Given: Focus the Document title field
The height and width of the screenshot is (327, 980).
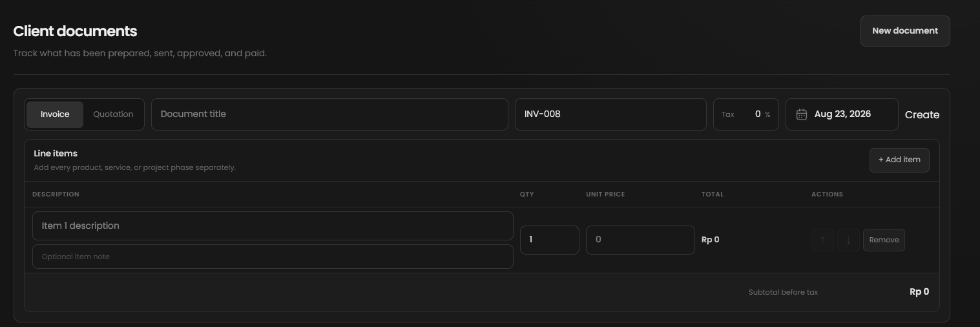Looking at the screenshot, I should tap(329, 114).
